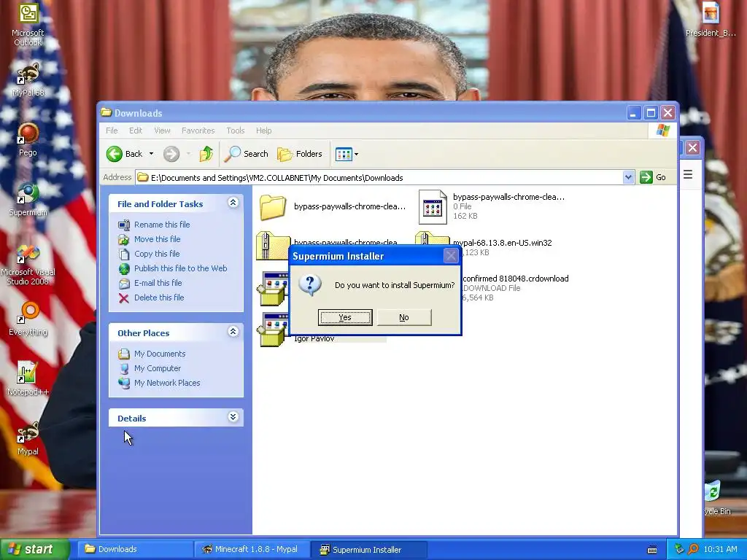Screen dimensions: 747x560
Task: Open the Notepad++ desktop shortcut
Action: point(28,378)
